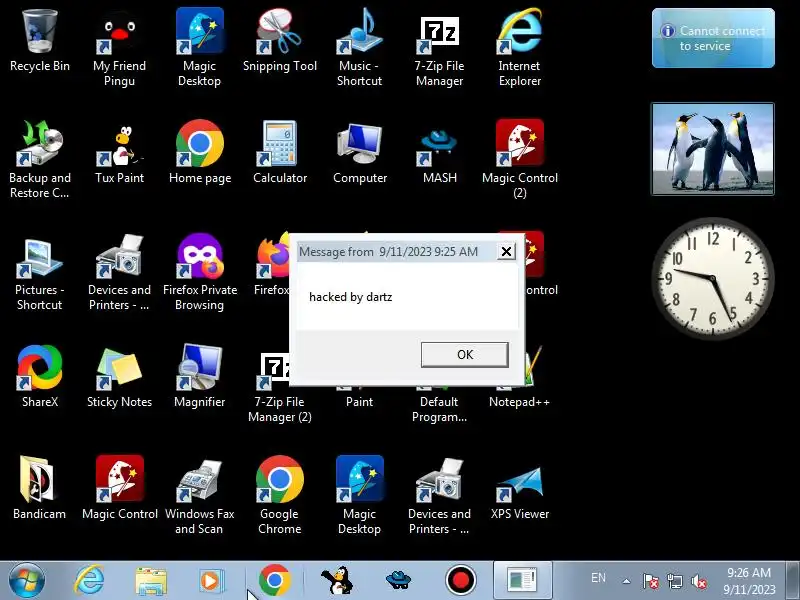Open Windows Explorer from the taskbar
Viewport: 800px width, 600px height.
pos(151,582)
